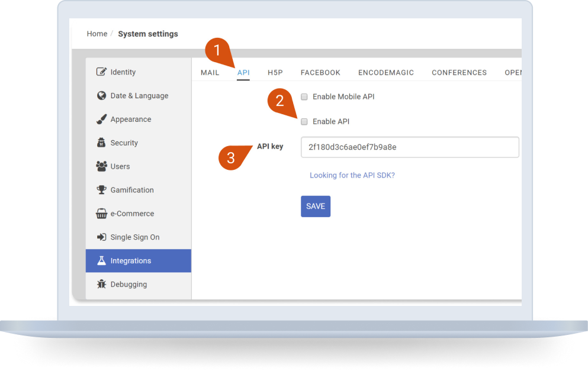Select the Integrations flask icon
588x371 pixels.
[102, 260]
